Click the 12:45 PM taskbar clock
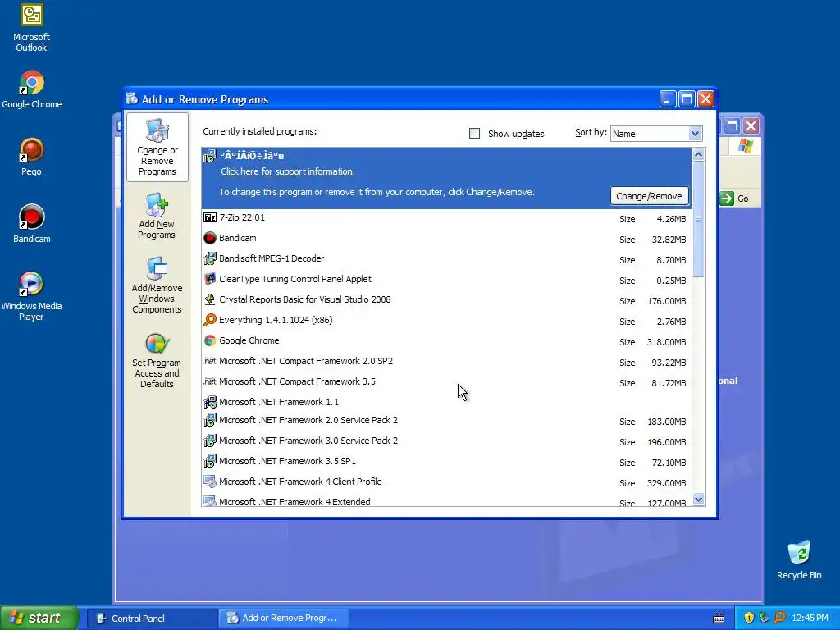This screenshot has width=840, height=630. click(810, 618)
